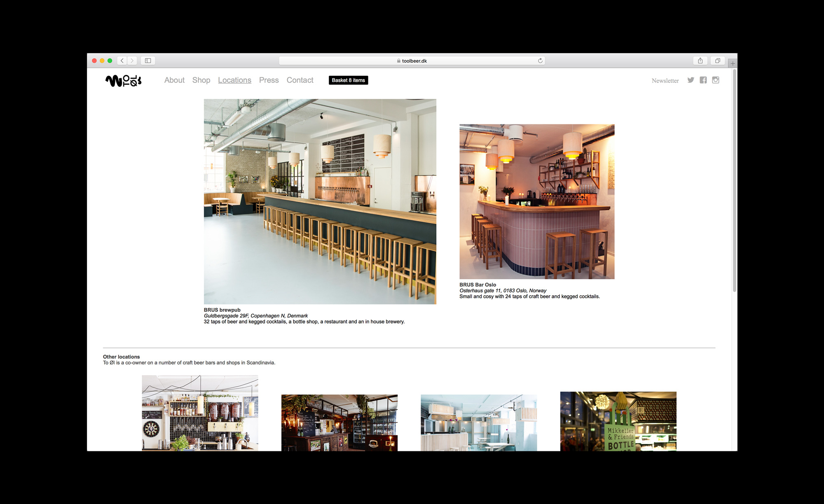The height and width of the screenshot is (504, 824).
Task: Select the Locations menu item
Action: [234, 80]
